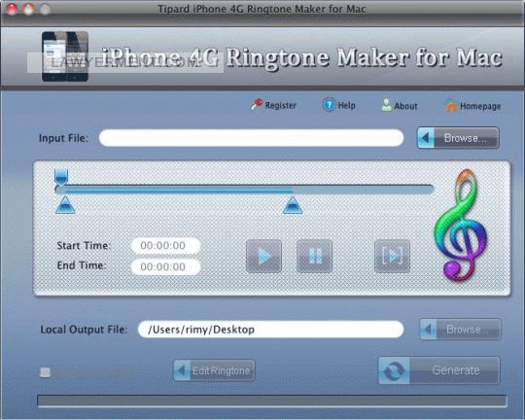Browse for an input file

tap(458, 138)
